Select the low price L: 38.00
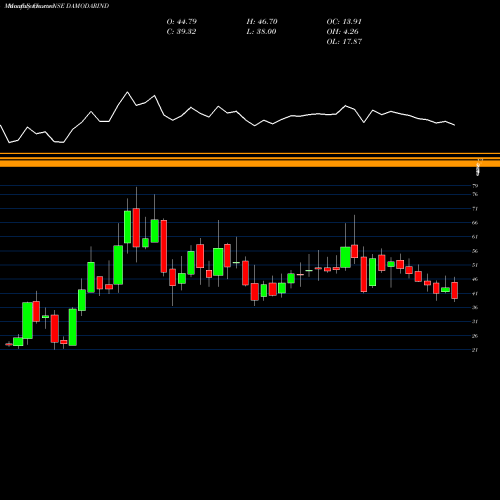The height and width of the screenshot is (500, 500). pos(261,32)
